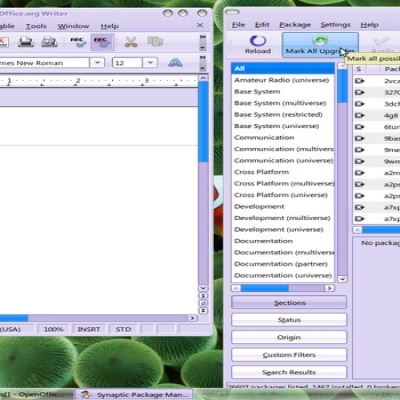This screenshot has width=400, height=400.
Task: Show more standard toolbar buttons in Writer
Action: pyautogui.click(x=202, y=37)
